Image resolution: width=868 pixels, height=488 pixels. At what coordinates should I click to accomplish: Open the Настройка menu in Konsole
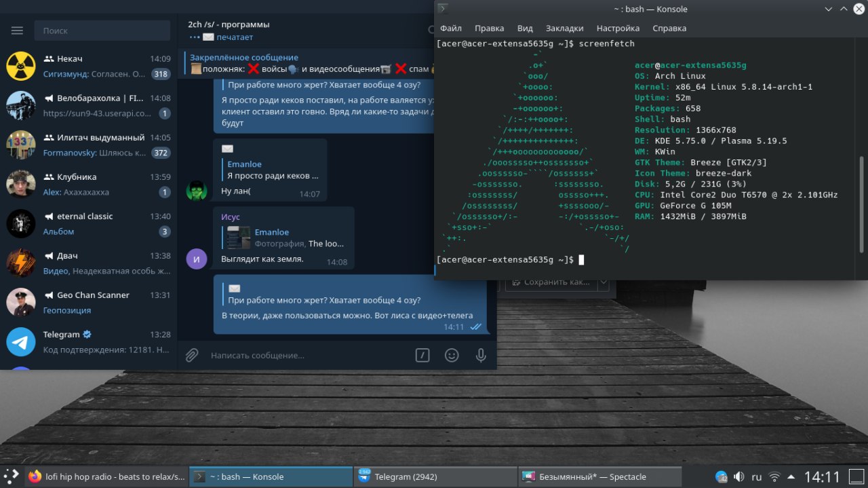click(618, 29)
